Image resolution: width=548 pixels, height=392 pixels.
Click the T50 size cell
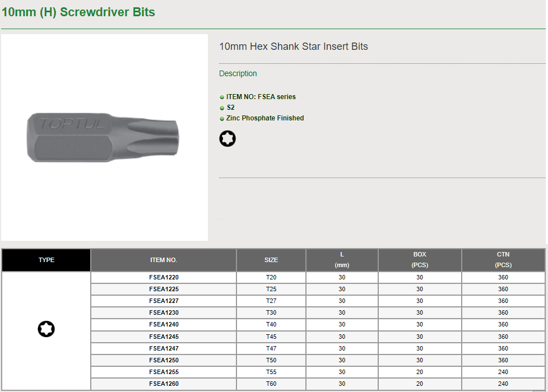(x=271, y=360)
